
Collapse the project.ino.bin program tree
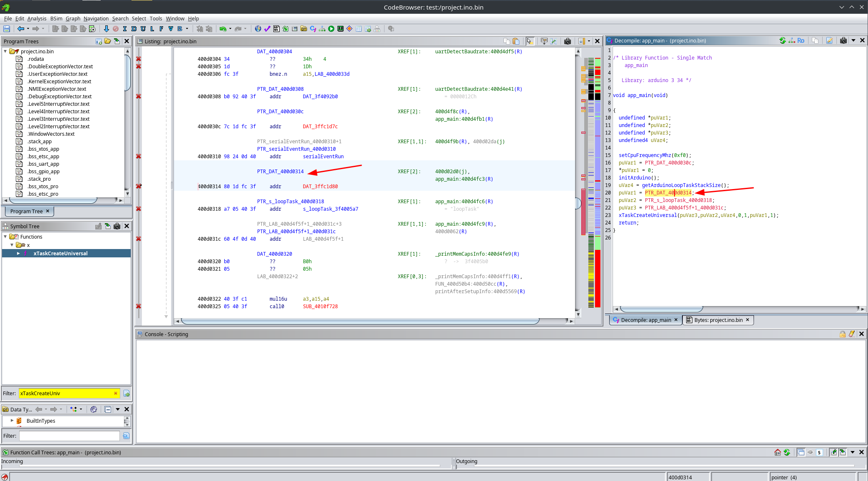pos(5,51)
